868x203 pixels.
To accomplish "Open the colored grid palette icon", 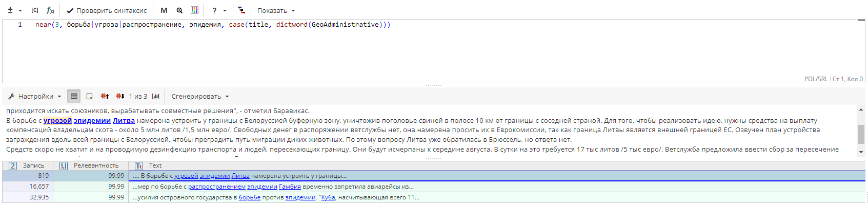I will pos(194,10).
